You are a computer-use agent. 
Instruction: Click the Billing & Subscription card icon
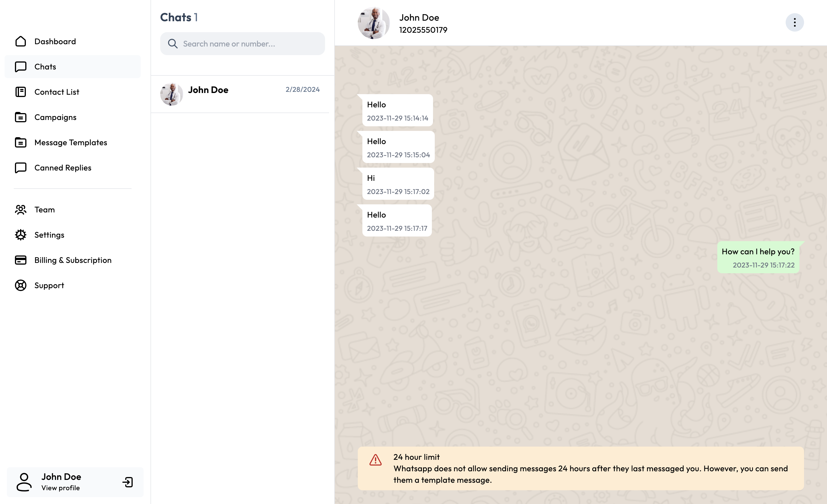pyautogui.click(x=21, y=260)
